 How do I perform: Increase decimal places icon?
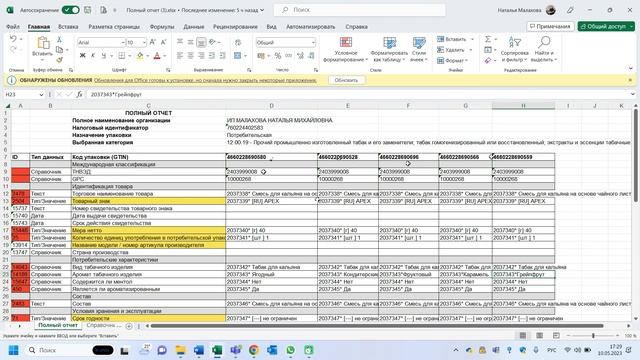300,56
